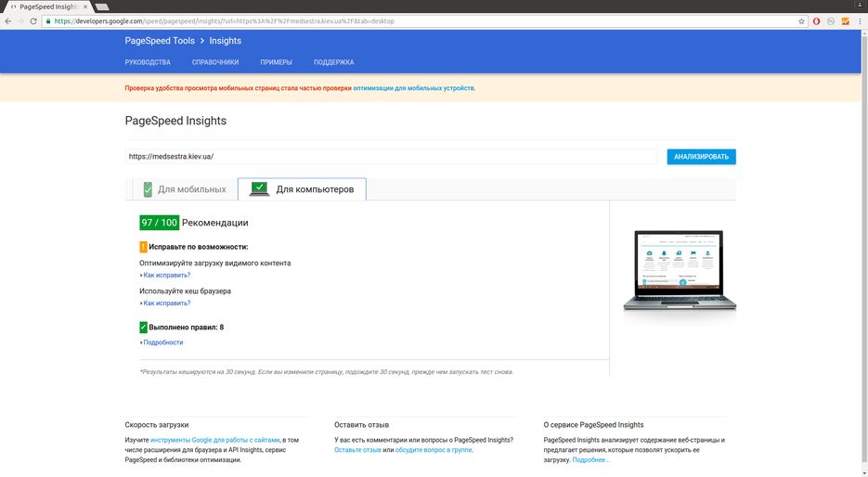The image size is (868, 477).
Task: Click the Оставьте отзыв link
Action: pyautogui.click(x=357, y=450)
